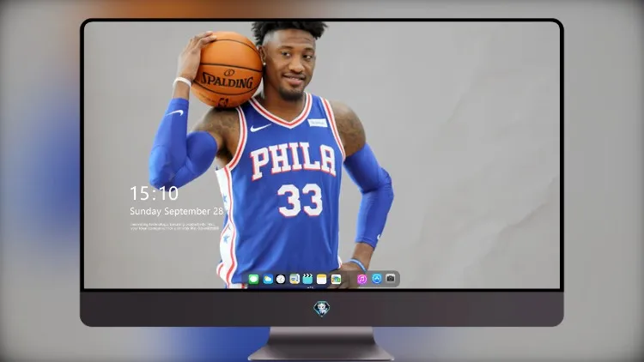Image resolution: width=644 pixels, height=362 pixels.
Task: Open the Maps app in dock
Action: (295, 280)
